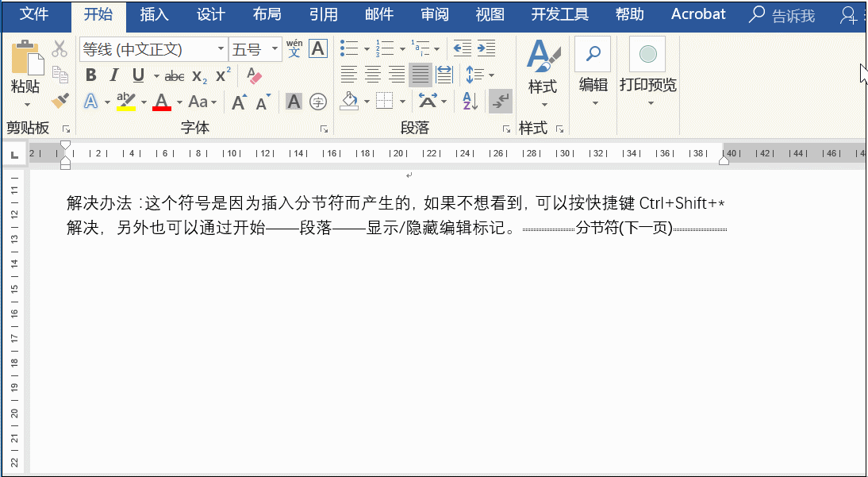Open the 视图 tab
868x477 pixels.
click(x=490, y=15)
